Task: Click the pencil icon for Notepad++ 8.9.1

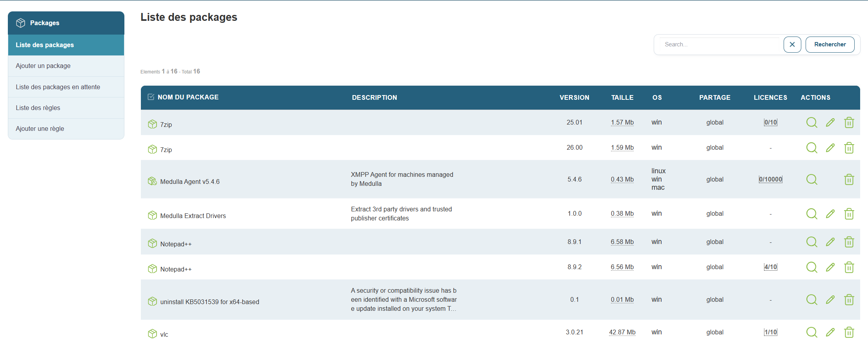Action: click(x=830, y=242)
